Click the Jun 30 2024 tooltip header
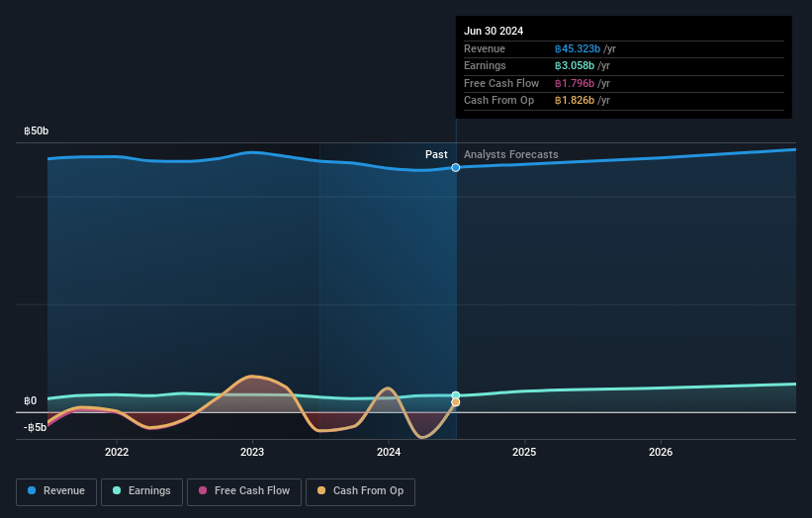812x518 pixels. (x=494, y=31)
